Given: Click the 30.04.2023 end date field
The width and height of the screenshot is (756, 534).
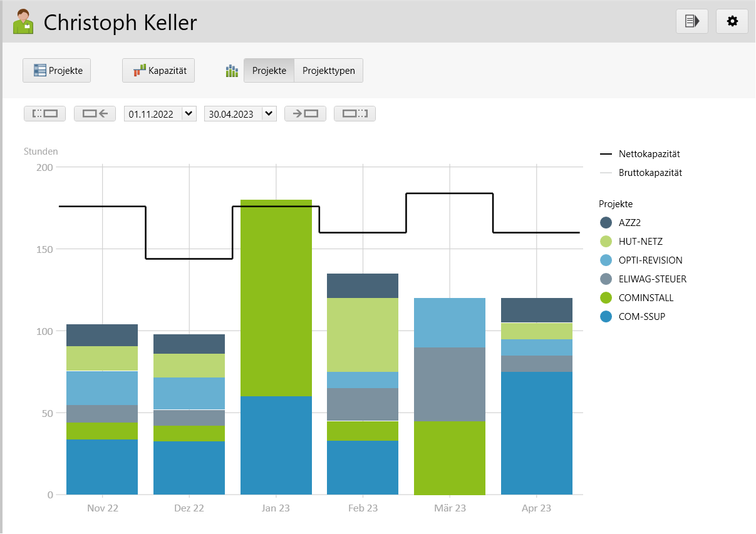Looking at the screenshot, I should pyautogui.click(x=232, y=114).
